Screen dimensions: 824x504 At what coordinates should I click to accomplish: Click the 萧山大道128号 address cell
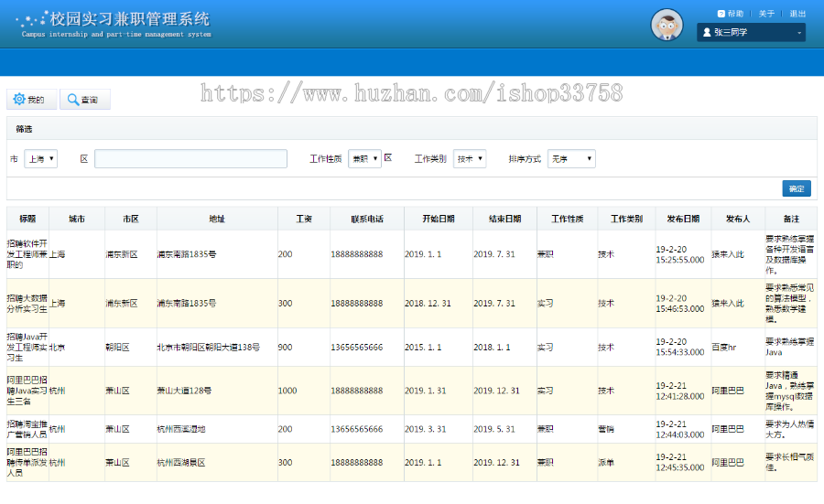tap(217, 391)
